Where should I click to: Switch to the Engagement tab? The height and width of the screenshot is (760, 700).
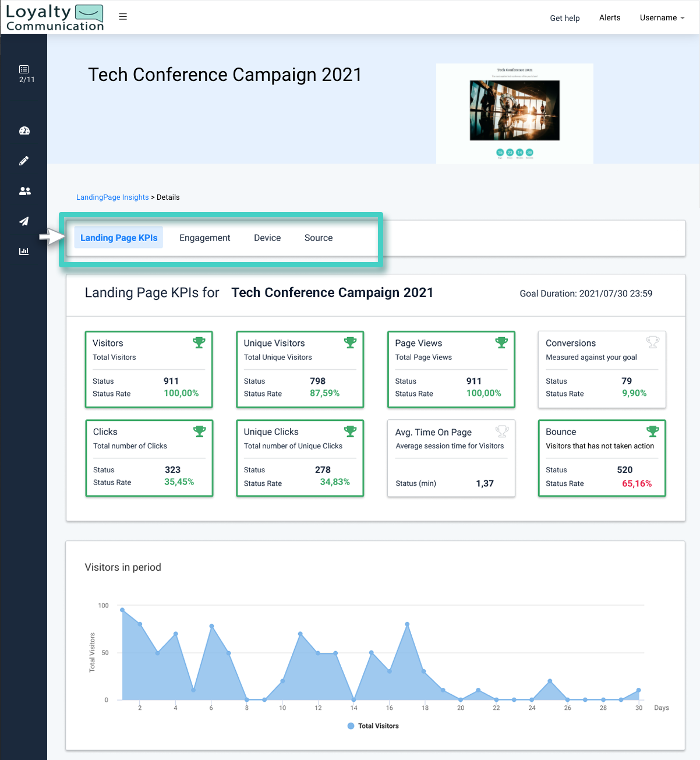(x=204, y=238)
